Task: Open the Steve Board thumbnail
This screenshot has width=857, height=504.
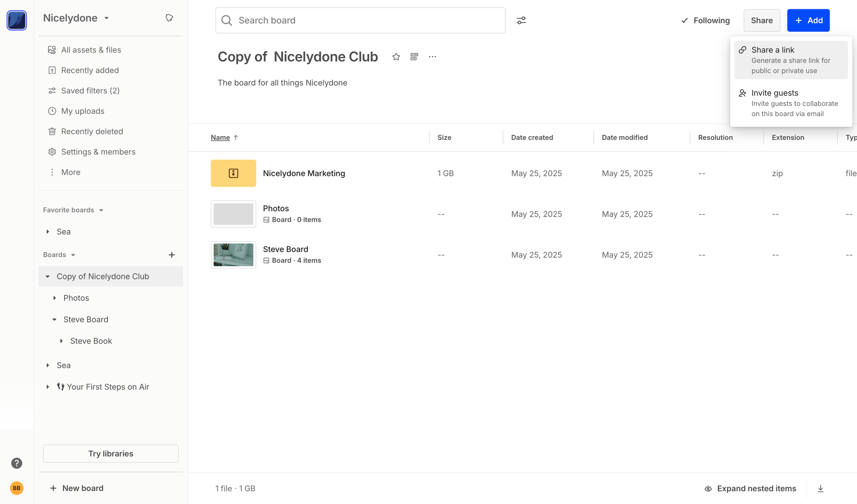Action: [233, 254]
